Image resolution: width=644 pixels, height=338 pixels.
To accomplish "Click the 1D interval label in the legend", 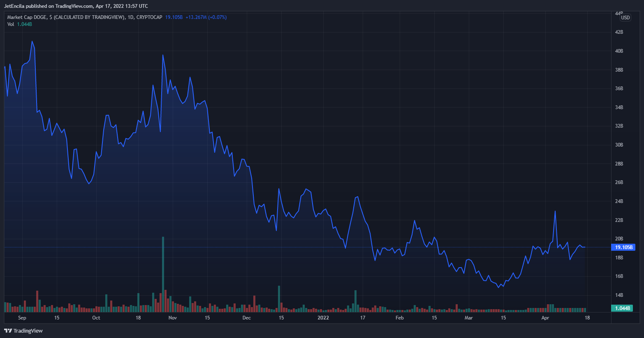I will coord(131,17).
